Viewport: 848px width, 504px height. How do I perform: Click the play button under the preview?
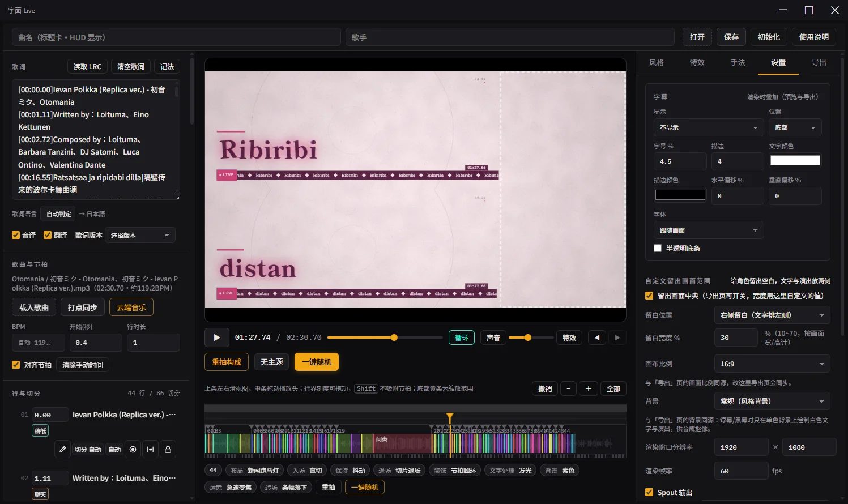pos(216,338)
